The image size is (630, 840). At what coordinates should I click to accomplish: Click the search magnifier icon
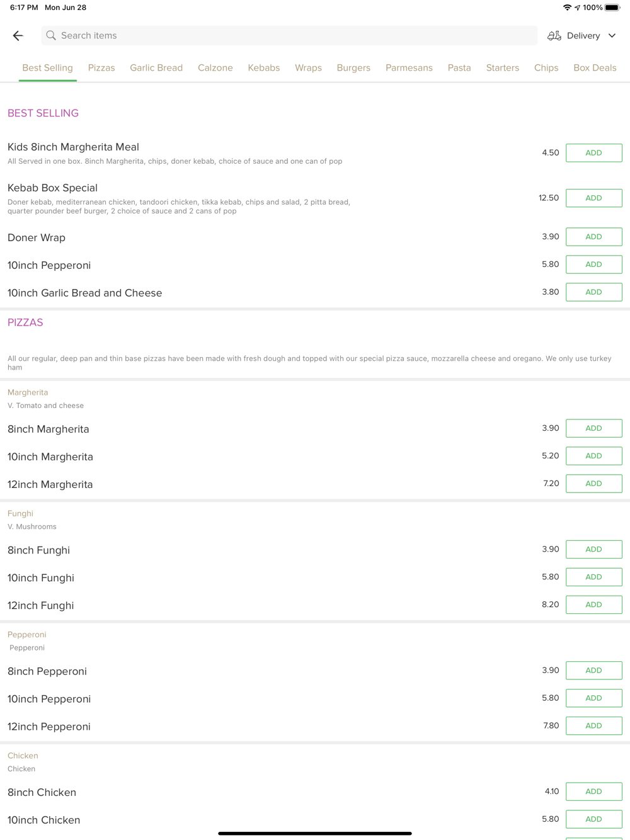coord(51,36)
